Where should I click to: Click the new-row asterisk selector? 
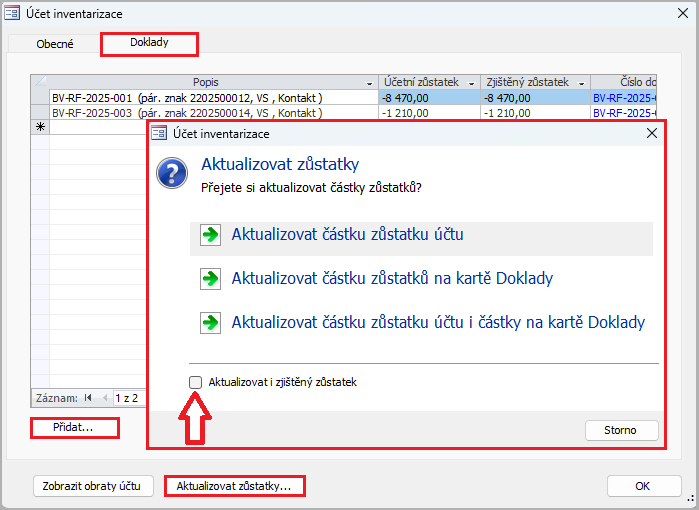click(x=40, y=127)
